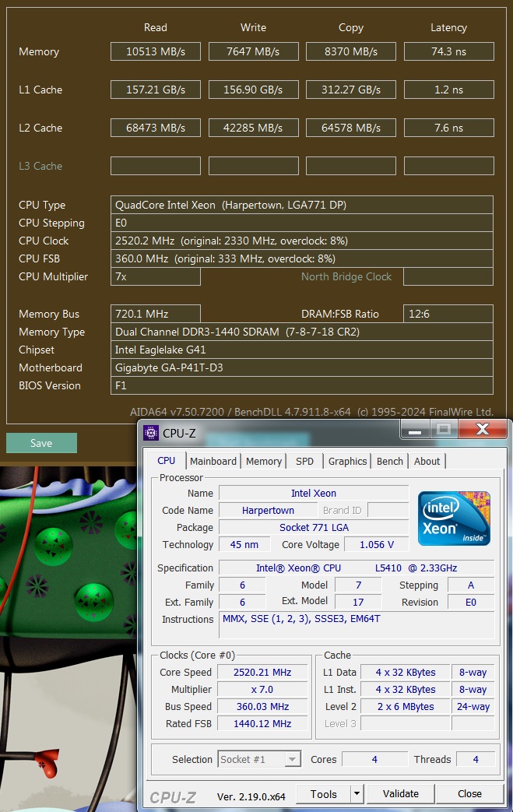Image resolution: width=513 pixels, height=812 pixels.
Task: Click the empty North Bridge Clock field
Action: [448, 276]
